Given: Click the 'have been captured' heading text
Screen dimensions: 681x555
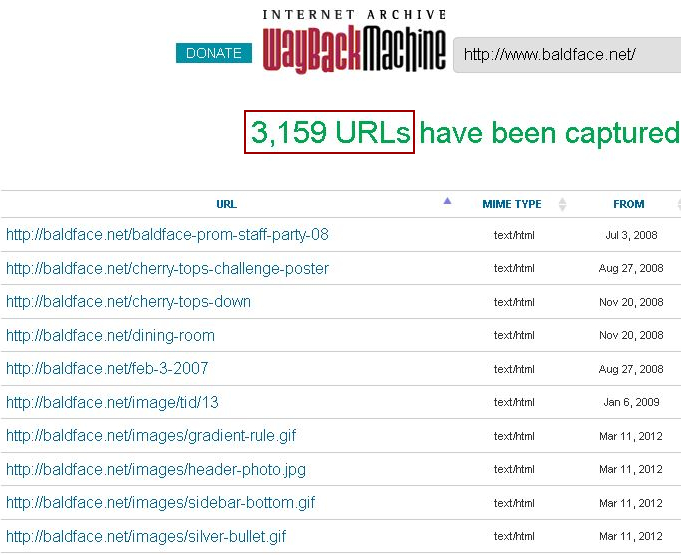Looking at the screenshot, I should click(549, 133).
